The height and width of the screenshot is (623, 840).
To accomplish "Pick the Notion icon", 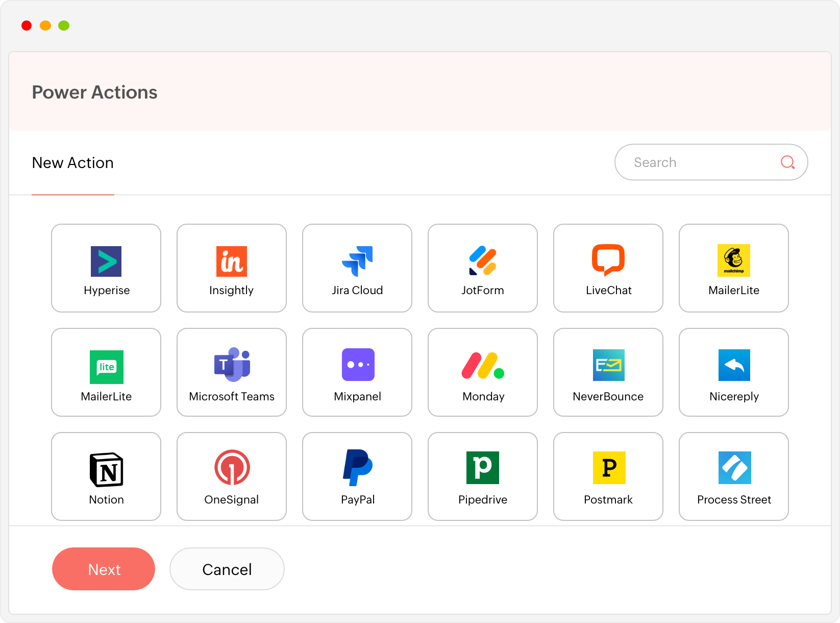I will click(107, 470).
